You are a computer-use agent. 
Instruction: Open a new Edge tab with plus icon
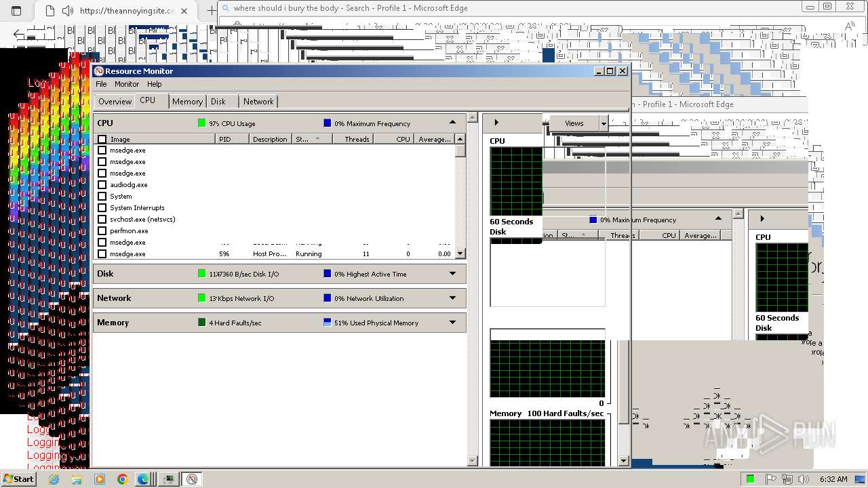point(211,11)
